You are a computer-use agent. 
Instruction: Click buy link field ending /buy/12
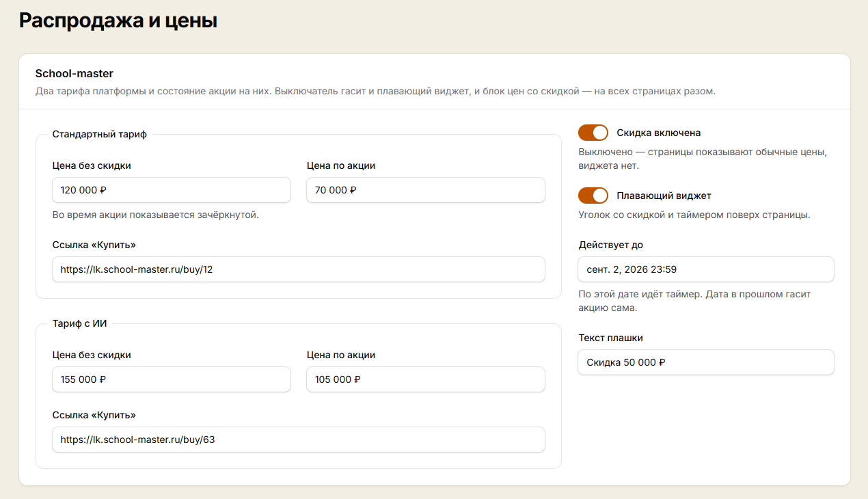pyautogui.click(x=299, y=269)
